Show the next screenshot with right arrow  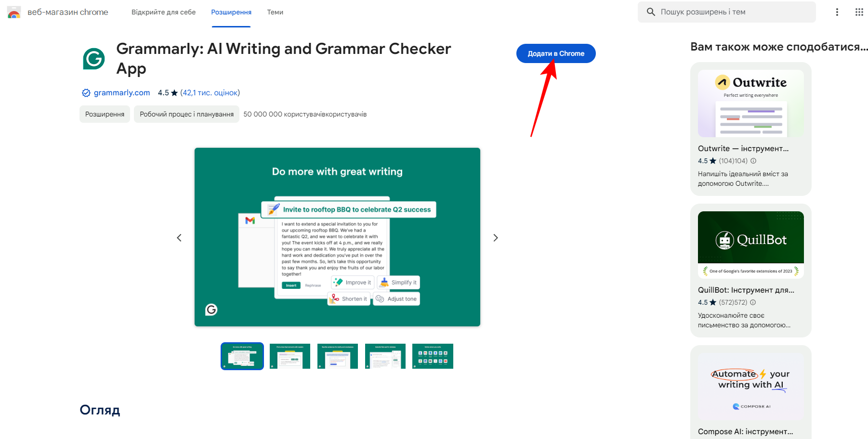pos(495,238)
